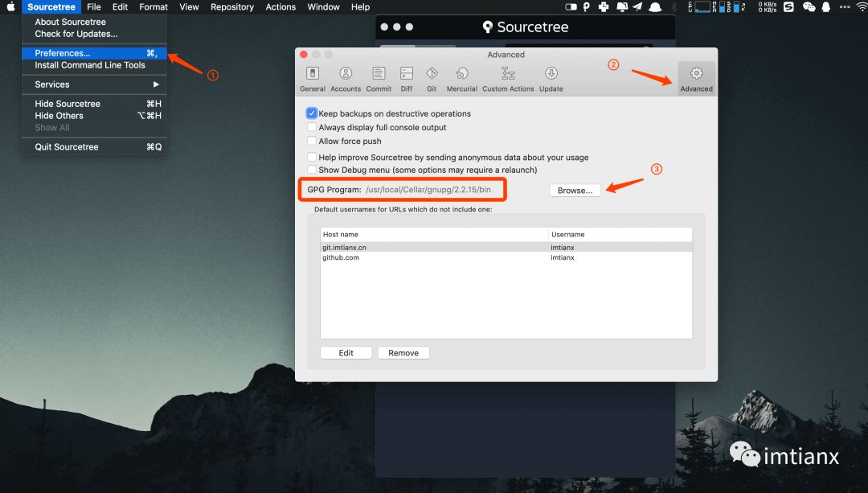Open the Update preferences pane
This screenshot has width=868, height=493.
tap(551, 79)
